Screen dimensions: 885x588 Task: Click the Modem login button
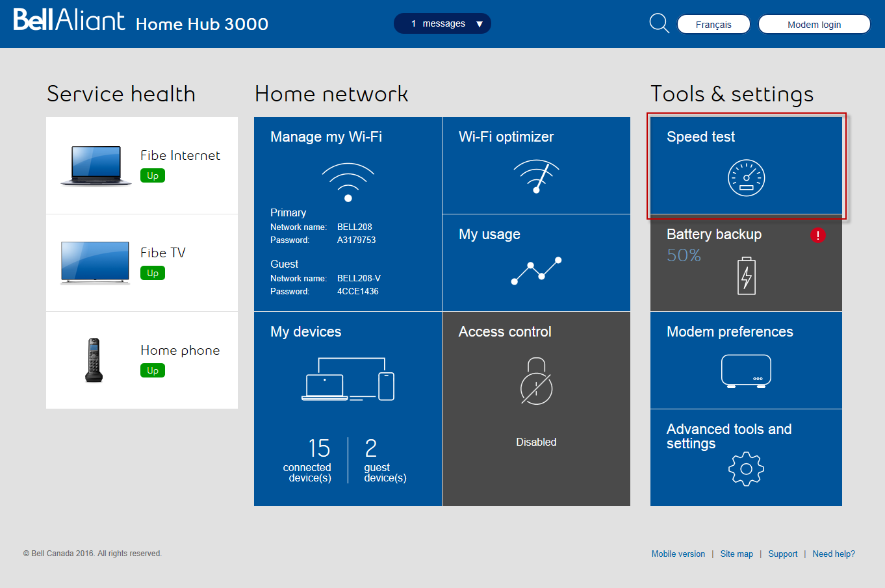(814, 24)
